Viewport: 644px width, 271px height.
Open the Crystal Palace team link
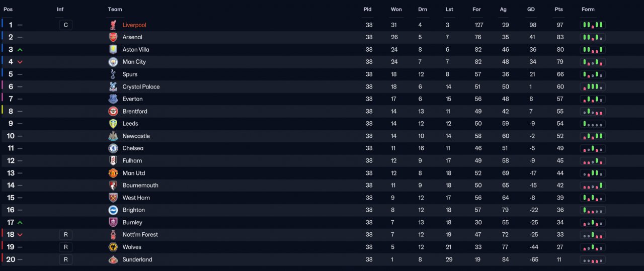[141, 87]
